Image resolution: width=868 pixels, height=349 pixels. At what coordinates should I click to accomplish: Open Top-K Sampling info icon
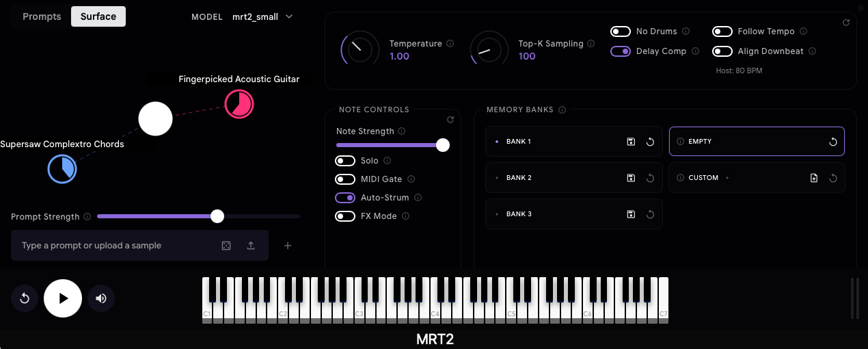pos(591,44)
